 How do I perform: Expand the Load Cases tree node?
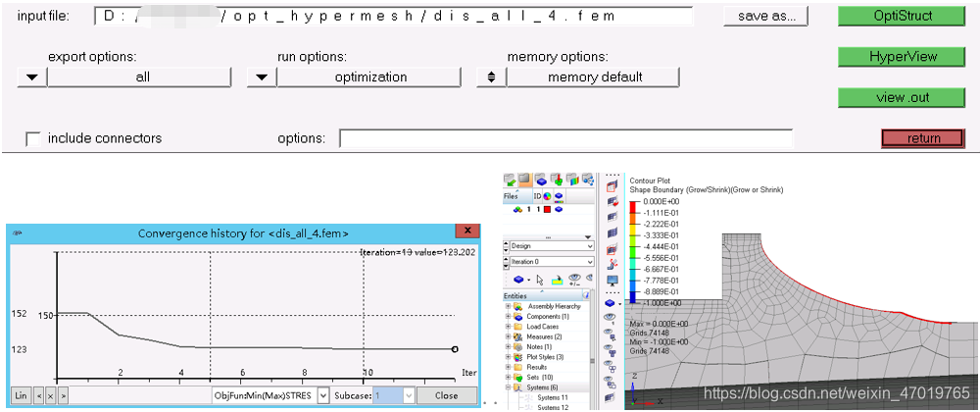[x=509, y=327]
